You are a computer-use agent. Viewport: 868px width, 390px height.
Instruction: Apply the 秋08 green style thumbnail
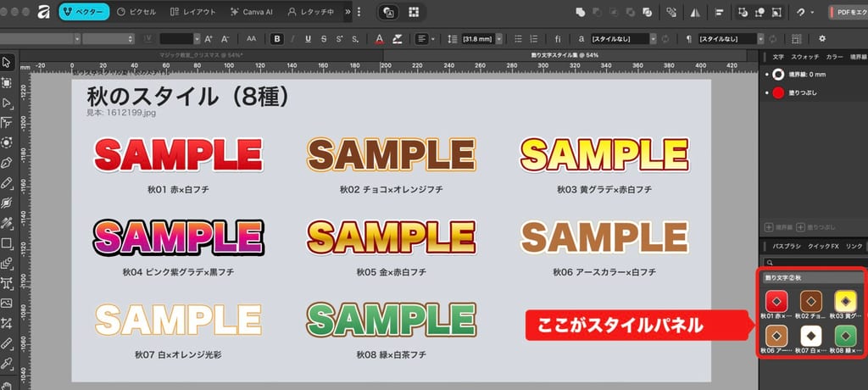[845, 336]
